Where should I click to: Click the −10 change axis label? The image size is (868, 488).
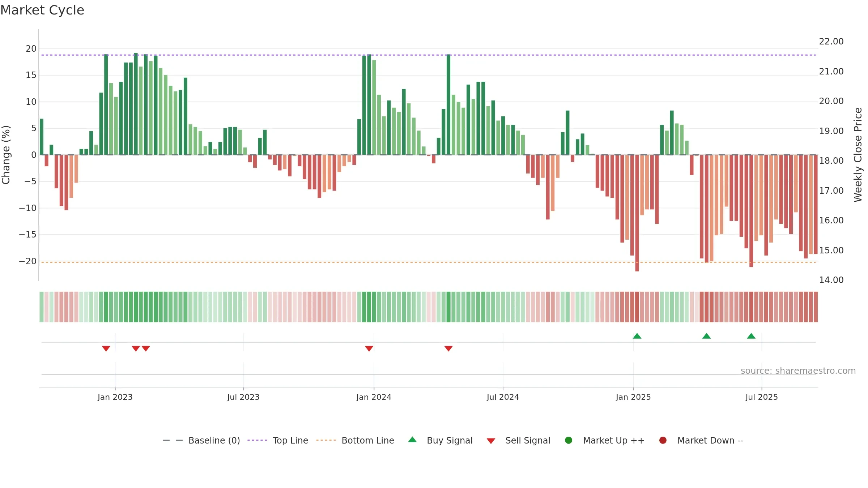click(28, 208)
